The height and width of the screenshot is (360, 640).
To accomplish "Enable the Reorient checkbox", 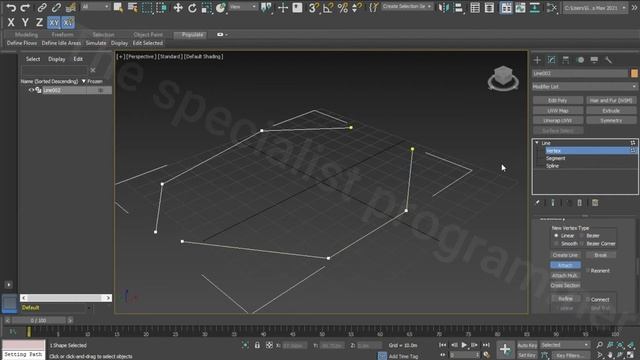I will (x=588, y=271).
